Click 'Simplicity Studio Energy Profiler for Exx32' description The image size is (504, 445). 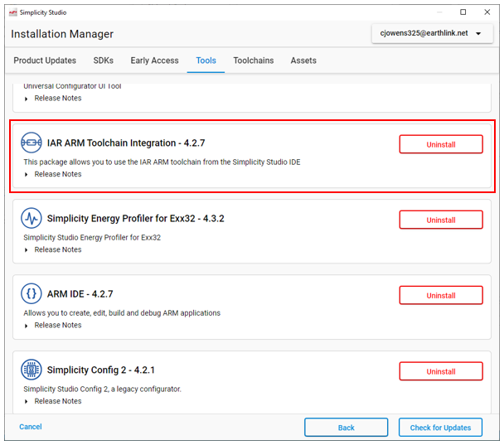tap(92, 238)
